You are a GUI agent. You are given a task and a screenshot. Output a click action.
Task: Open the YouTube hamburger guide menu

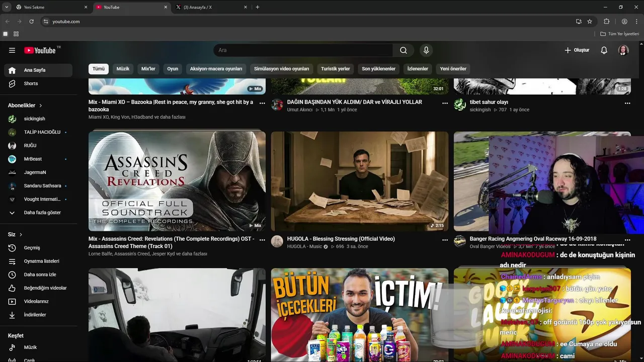click(12, 50)
